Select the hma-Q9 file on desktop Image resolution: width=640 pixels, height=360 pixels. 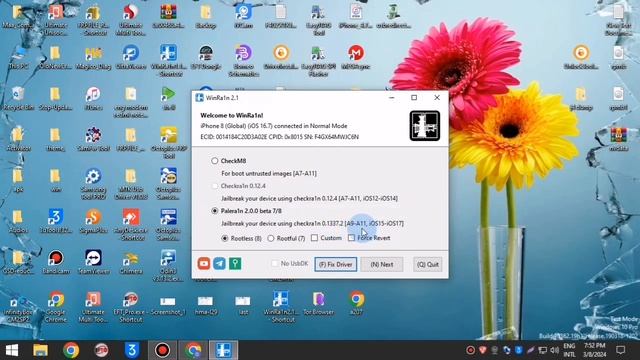(206, 305)
